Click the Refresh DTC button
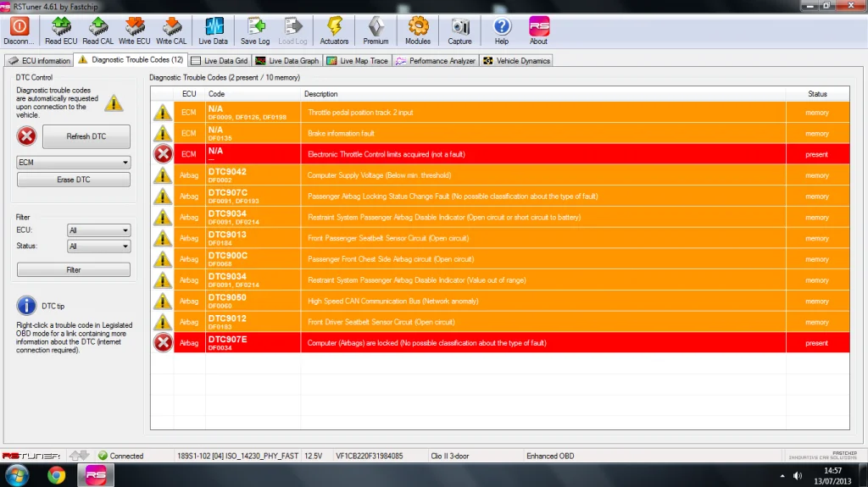The image size is (868, 487). [x=86, y=136]
